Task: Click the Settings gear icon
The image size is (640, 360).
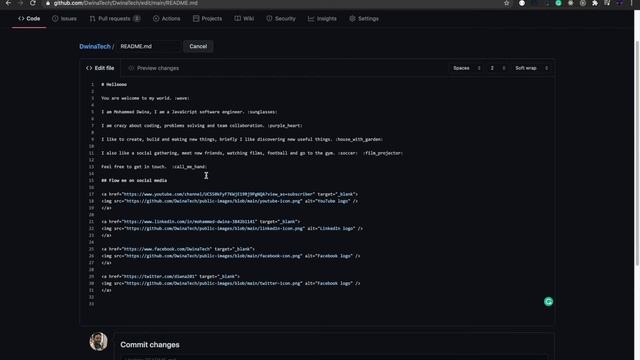Action: (352, 19)
